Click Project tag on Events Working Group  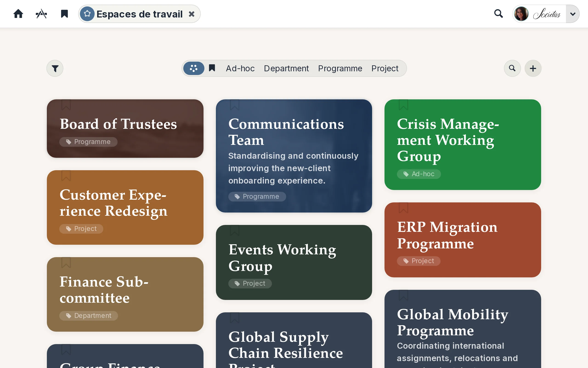pyautogui.click(x=250, y=283)
